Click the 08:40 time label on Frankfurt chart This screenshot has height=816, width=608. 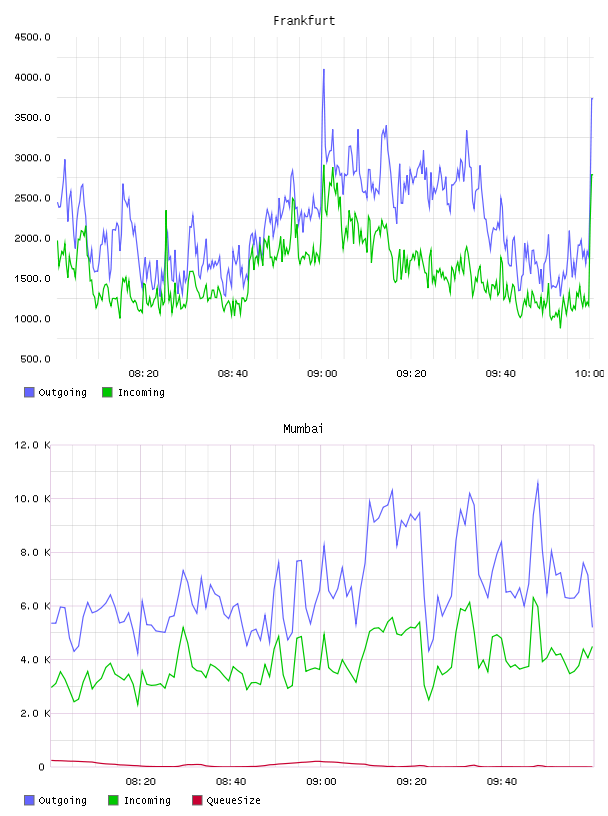(233, 374)
